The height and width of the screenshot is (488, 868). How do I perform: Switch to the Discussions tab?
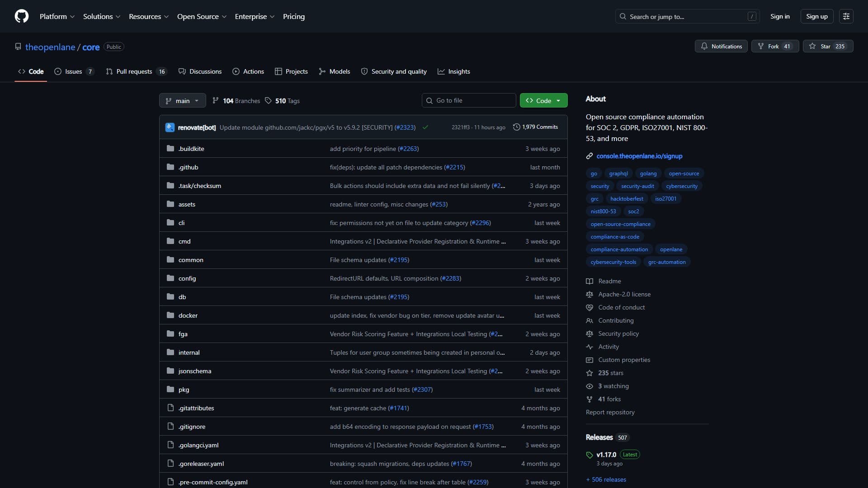[x=200, y=71]
